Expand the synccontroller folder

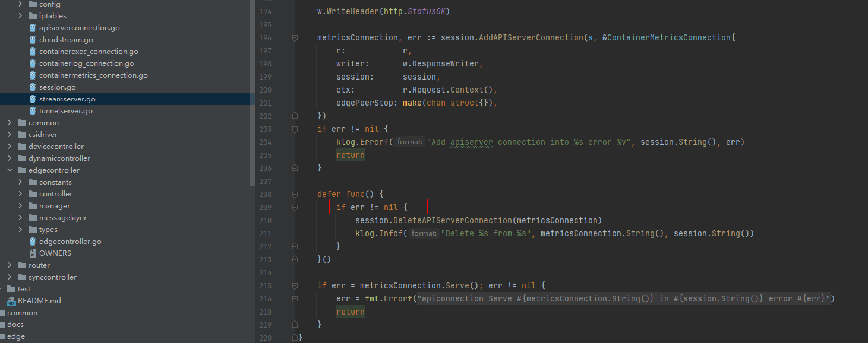coord(8,277)
